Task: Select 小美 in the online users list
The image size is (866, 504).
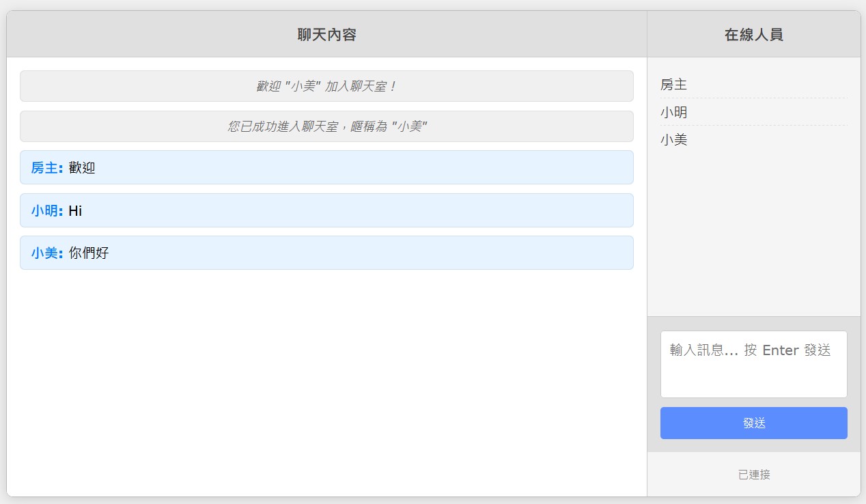Action: 753,140
